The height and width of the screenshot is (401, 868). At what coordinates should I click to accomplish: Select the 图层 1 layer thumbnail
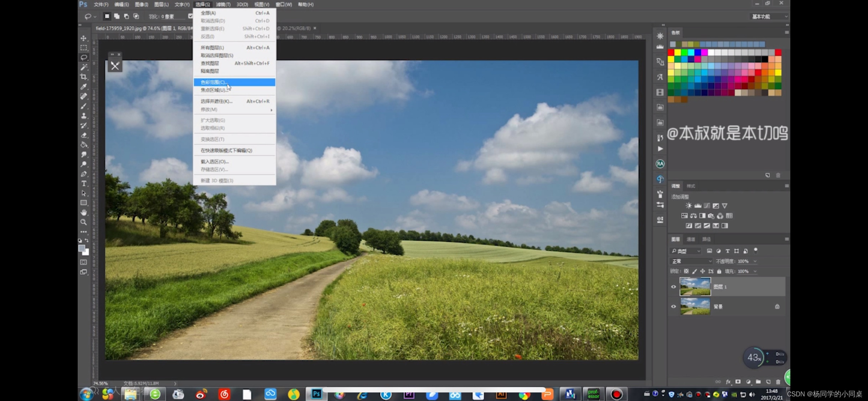pos(695,287)
